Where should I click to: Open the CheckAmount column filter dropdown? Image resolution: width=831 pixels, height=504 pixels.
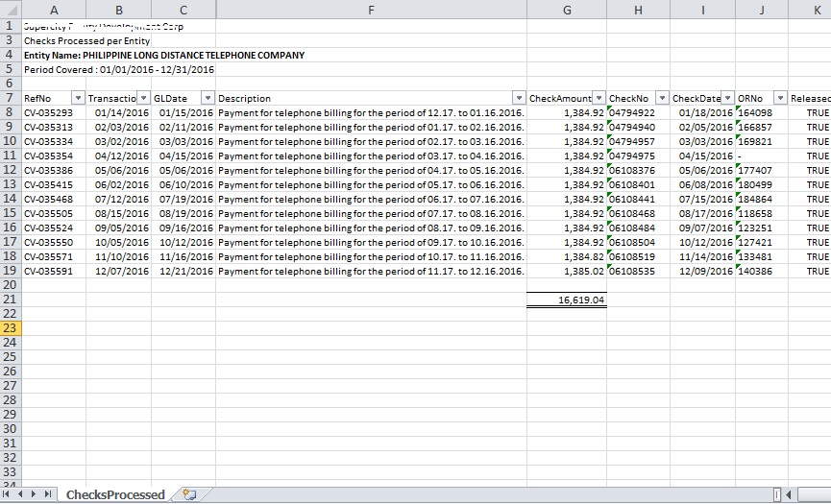tap(599, 98)
